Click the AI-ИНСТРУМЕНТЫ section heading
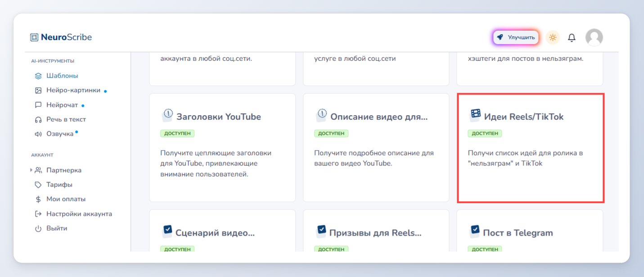 [x=53, y=61]
